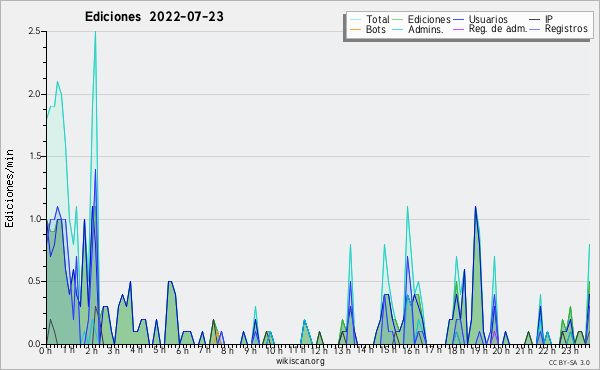Click the Usuarios peak near 19 h

(x=476, y=207)
